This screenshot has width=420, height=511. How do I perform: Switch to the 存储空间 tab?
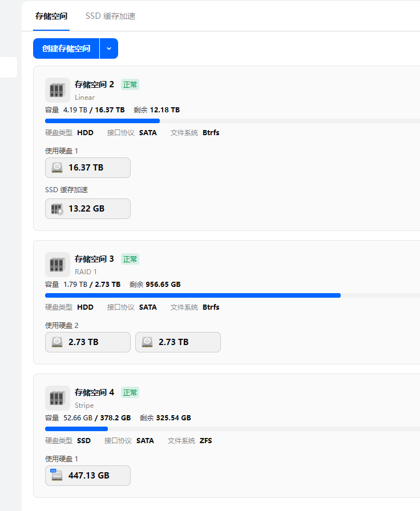coord(51,16)
